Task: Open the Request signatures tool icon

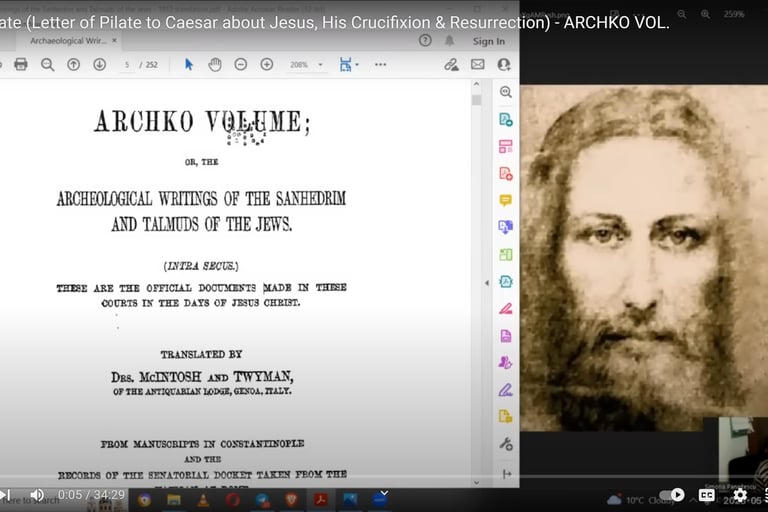Action: click(x=505, y=363)
